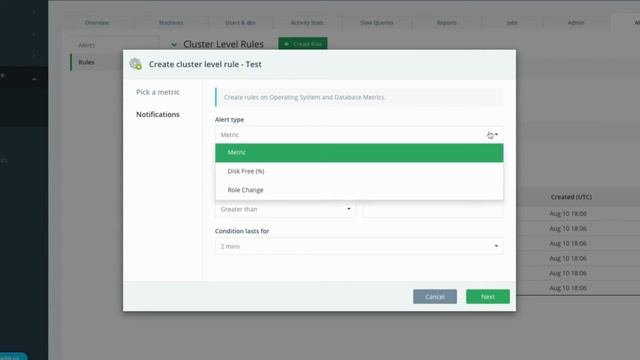Open the Jobs tab
640x360 pixels.
(512, 23)
